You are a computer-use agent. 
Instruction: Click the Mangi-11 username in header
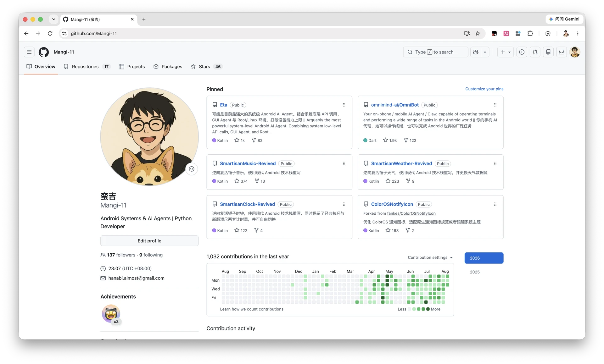64,52
